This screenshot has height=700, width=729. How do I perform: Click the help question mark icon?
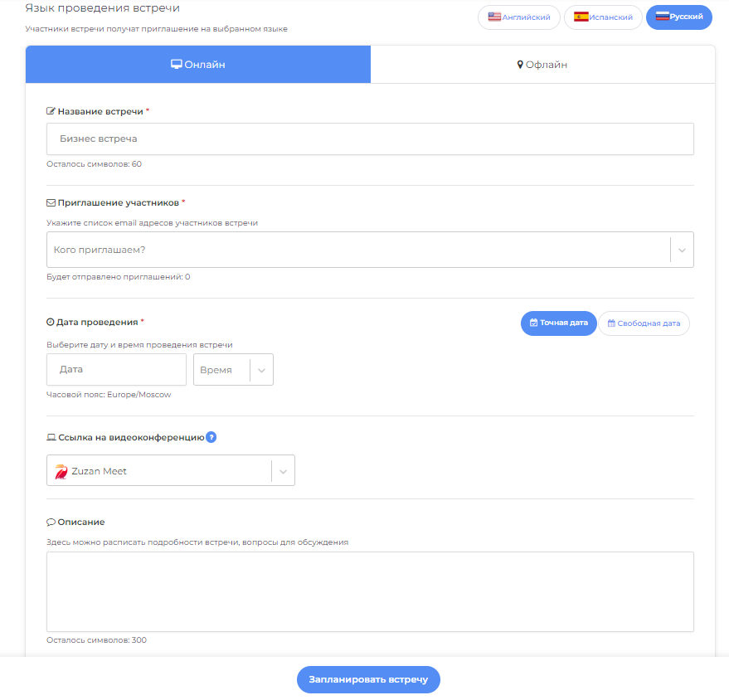point(211,437)
